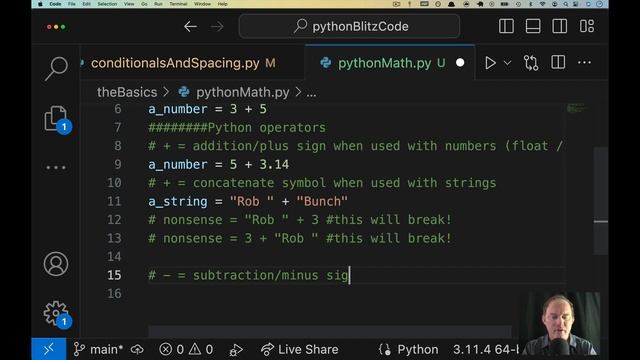The image size is (640, 360).
Task: Open the Explorer files icon with badge
Action: click(x=58, y=120)
